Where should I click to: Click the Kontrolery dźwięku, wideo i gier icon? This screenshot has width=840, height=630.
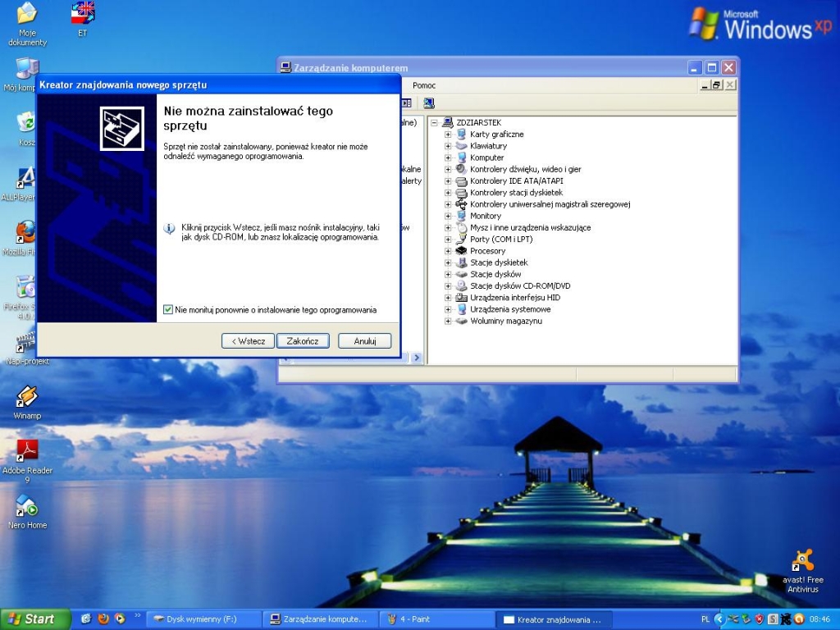(x=461, y=169)
